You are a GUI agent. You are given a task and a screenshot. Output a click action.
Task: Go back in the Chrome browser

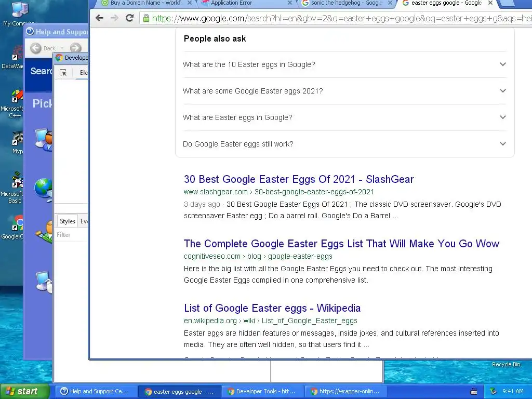point(99,18)
